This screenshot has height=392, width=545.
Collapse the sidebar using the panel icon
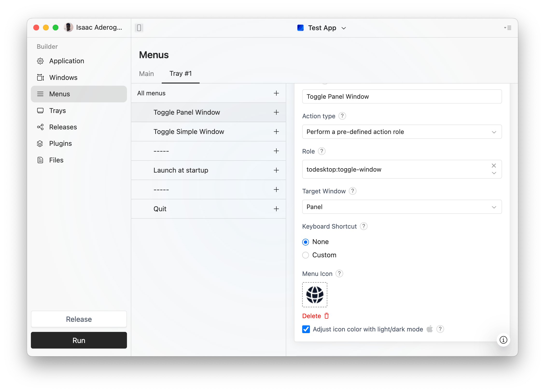click(139, 28)
